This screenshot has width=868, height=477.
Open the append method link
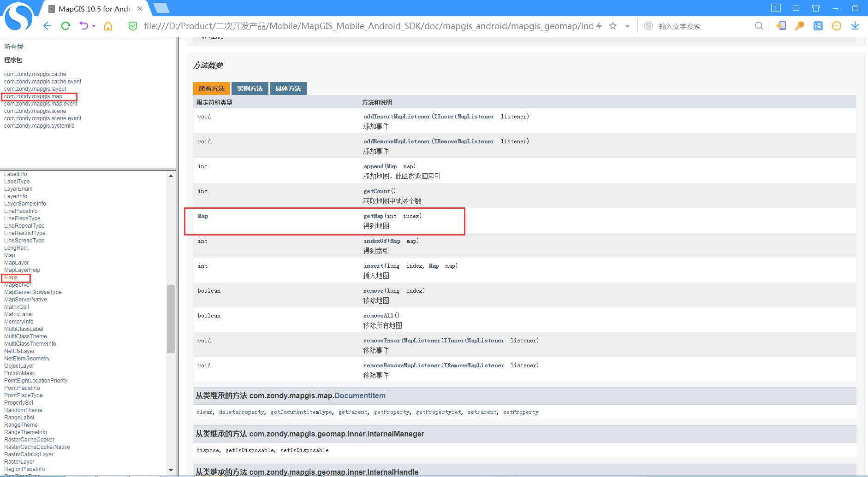coord(373,166)
